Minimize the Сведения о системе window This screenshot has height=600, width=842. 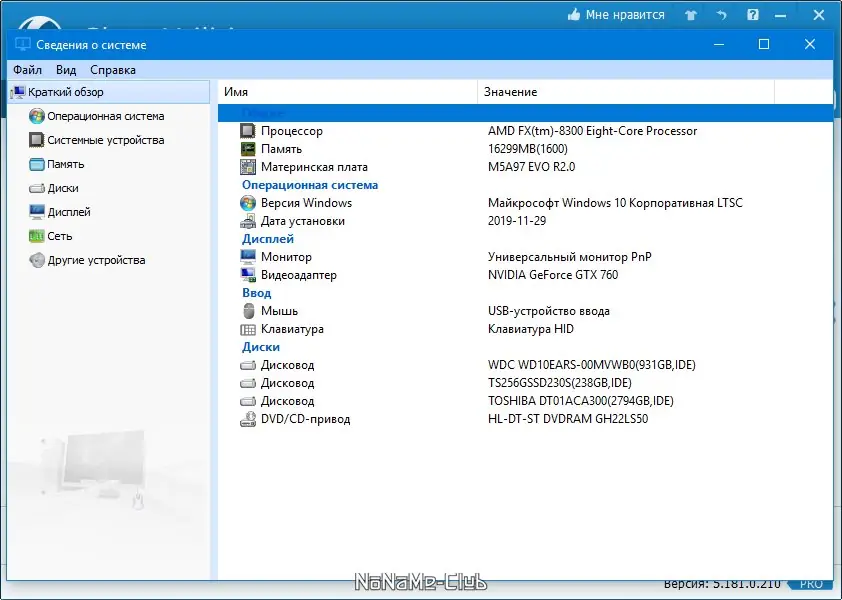tap(719, 44)
